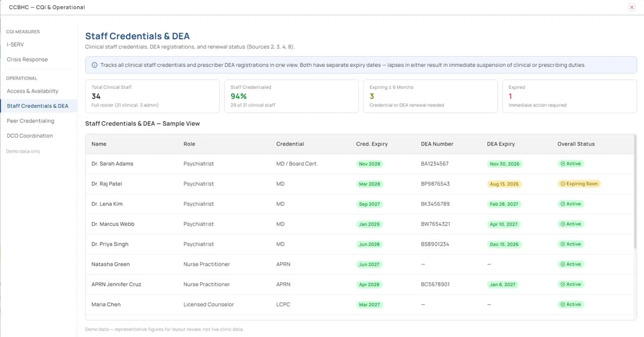Click the Active status badge for Dr. Priya Singh
Screen dimensions: 644x337
[571, 244]
